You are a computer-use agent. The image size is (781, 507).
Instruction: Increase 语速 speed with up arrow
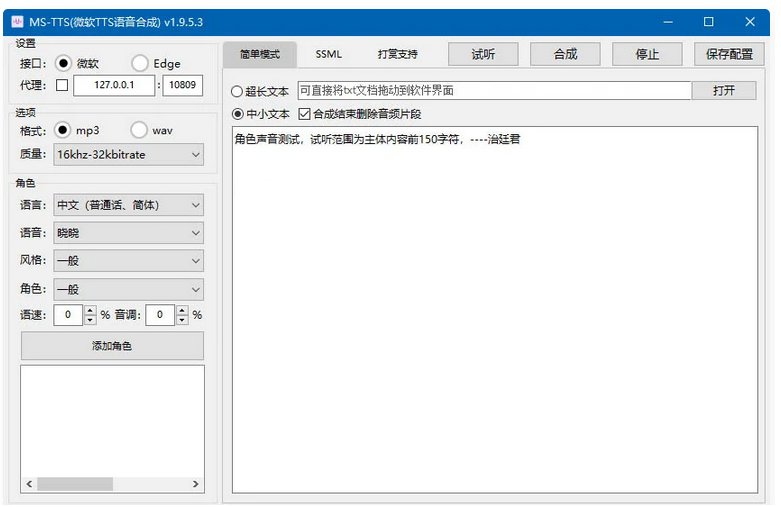pyautogui.click(x=90, y=310)
